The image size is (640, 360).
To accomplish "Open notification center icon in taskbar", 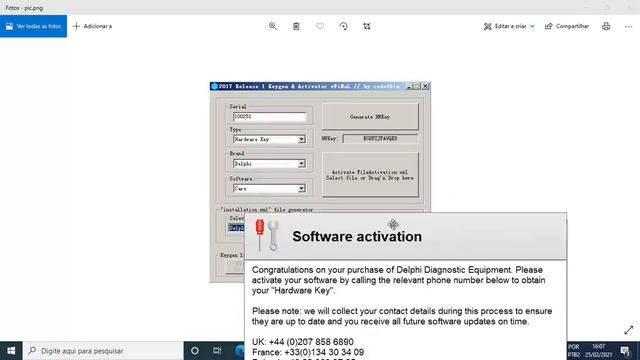I will point(625,351).
